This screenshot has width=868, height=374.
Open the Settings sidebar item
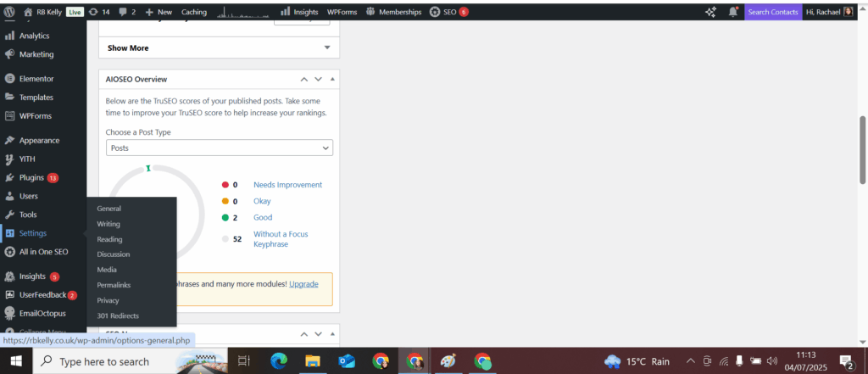point(33,233)
